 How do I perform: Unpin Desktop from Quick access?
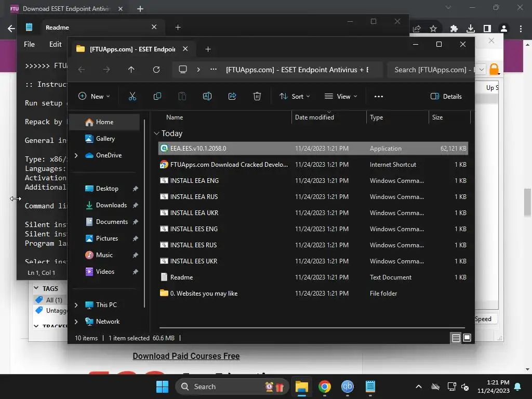[136, 189]
